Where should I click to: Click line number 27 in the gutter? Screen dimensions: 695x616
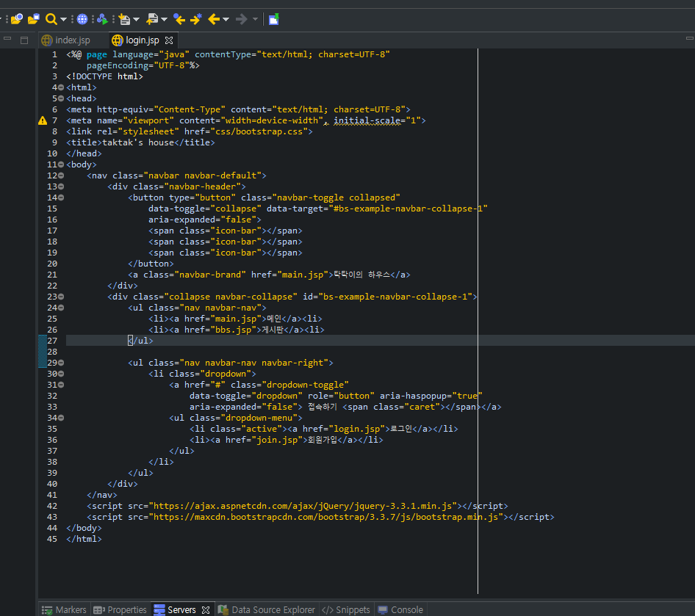point(52,341)
